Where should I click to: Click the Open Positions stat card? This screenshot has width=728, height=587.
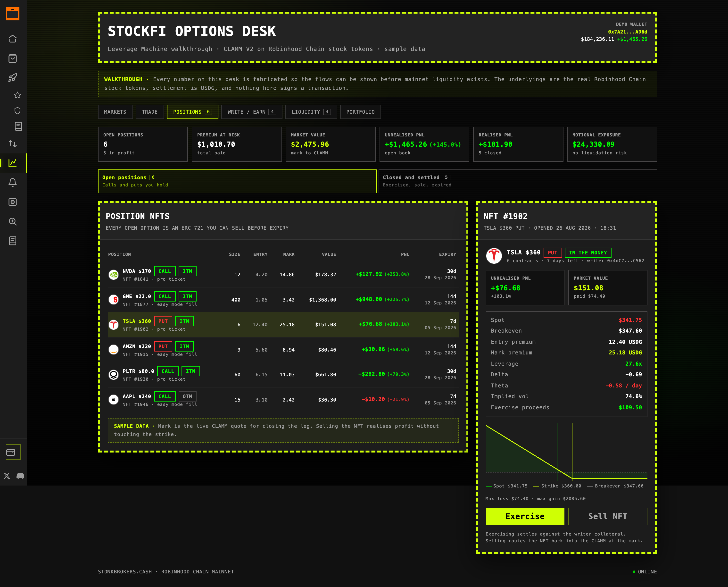click(143, 144)
